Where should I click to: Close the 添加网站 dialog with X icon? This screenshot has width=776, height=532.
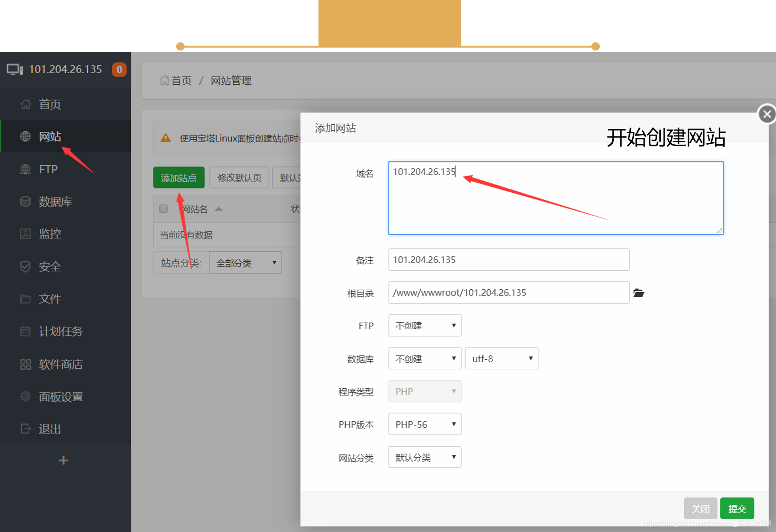[x=766, y=114]
